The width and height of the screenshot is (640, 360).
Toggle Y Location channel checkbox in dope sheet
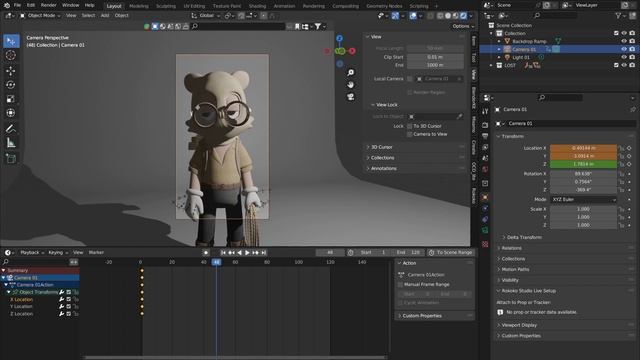tap(69, 307)
